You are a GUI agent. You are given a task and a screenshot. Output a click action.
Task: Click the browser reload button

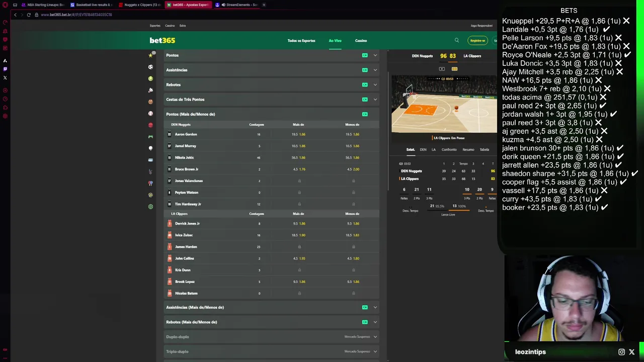pyautogui.click(x=29, y=15)
